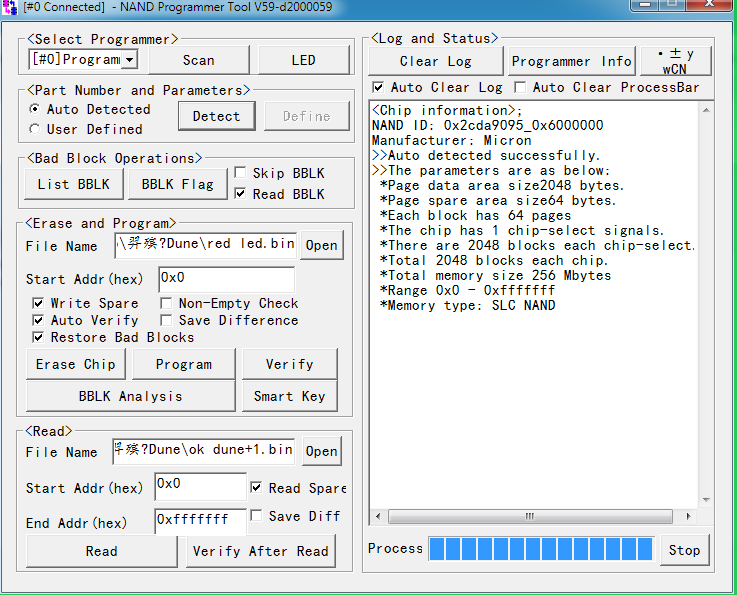Viewport: 737px width, 595px height.
Task: Click the process progress bar
Action: [540, 549]
